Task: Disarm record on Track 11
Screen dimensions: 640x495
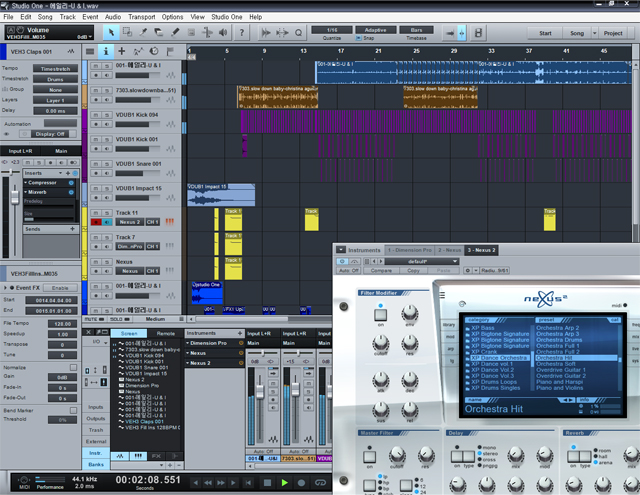Action: pyautogui.click(x=96, y=222)
